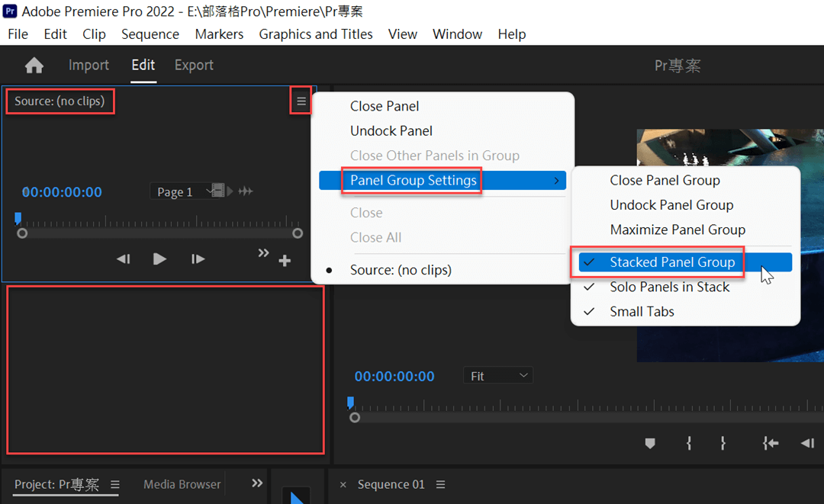This screenshot has height=504, width=824.
Task: Click the Drag Audio Only waveform icon
Action: tap(246, 191)
